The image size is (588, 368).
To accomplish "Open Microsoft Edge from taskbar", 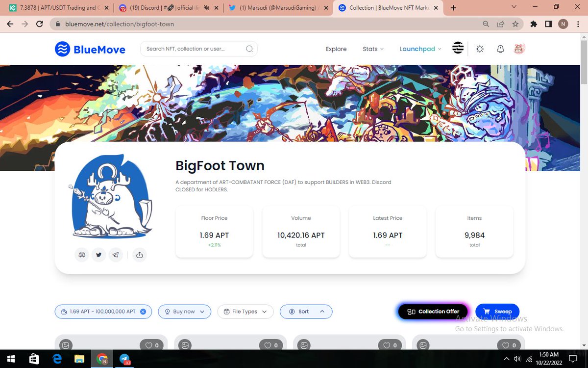I will point(56,359).
